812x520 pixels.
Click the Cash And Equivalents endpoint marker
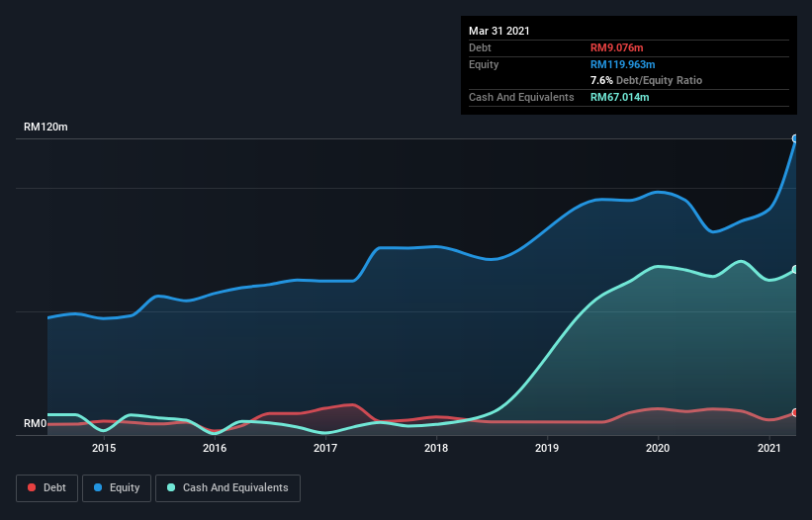795,270
